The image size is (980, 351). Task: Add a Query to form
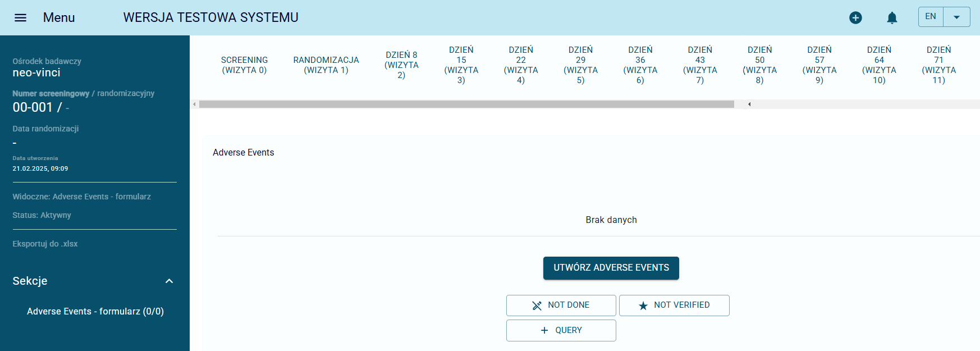561,330
